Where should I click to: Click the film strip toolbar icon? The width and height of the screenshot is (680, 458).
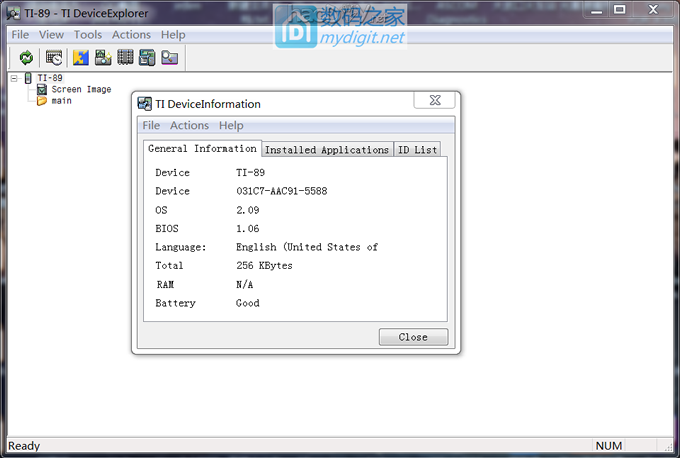(x=125, y=58)
